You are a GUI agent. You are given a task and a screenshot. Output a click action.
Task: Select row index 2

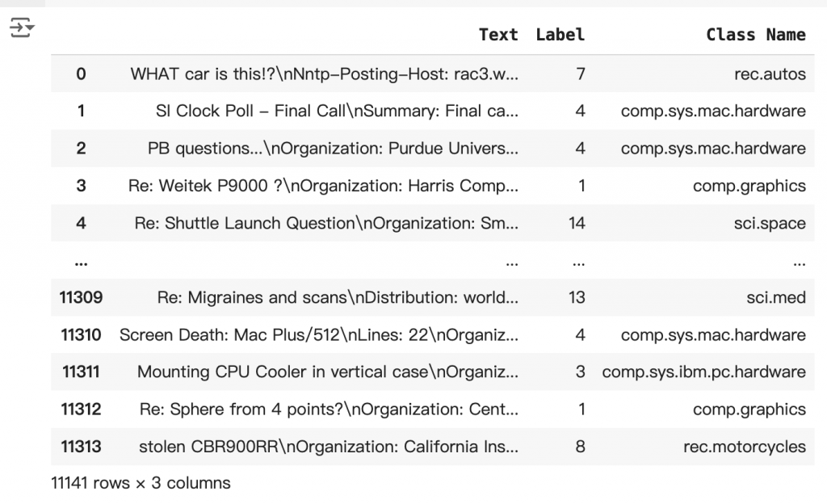[x=81, y=148]
